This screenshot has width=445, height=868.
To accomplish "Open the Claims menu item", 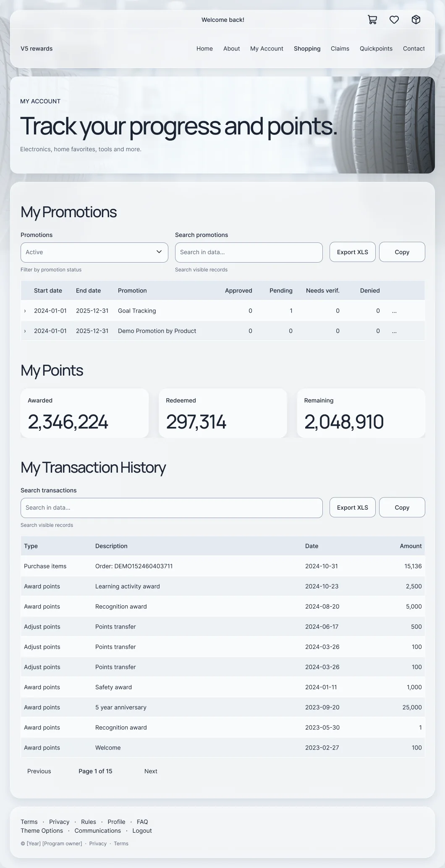I will click(340, 49).
